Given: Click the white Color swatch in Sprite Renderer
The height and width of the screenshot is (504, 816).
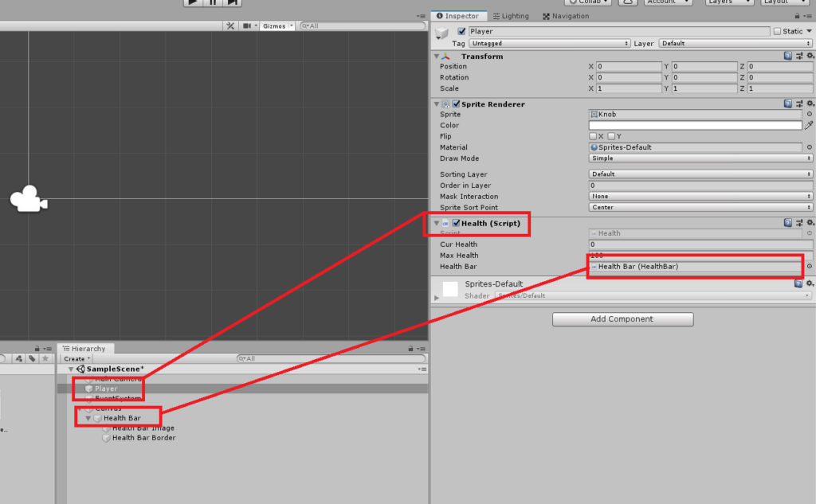Looking at the screenshot, I should (694, 126).
